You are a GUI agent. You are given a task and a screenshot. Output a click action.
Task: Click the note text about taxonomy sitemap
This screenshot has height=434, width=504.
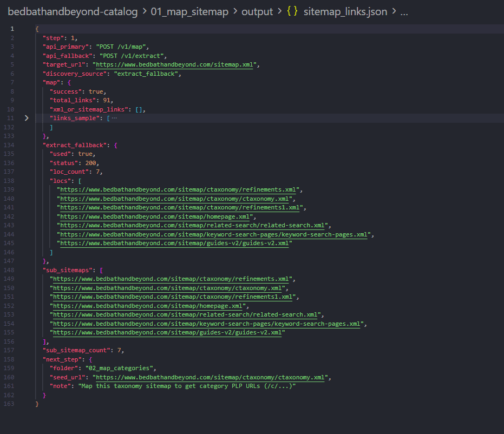187,386
